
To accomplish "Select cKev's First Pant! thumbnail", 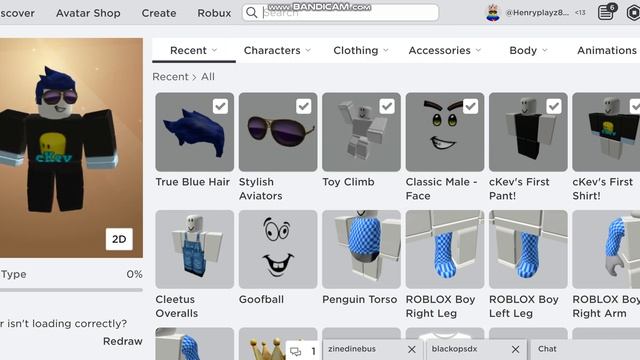I will pos(528,132).
